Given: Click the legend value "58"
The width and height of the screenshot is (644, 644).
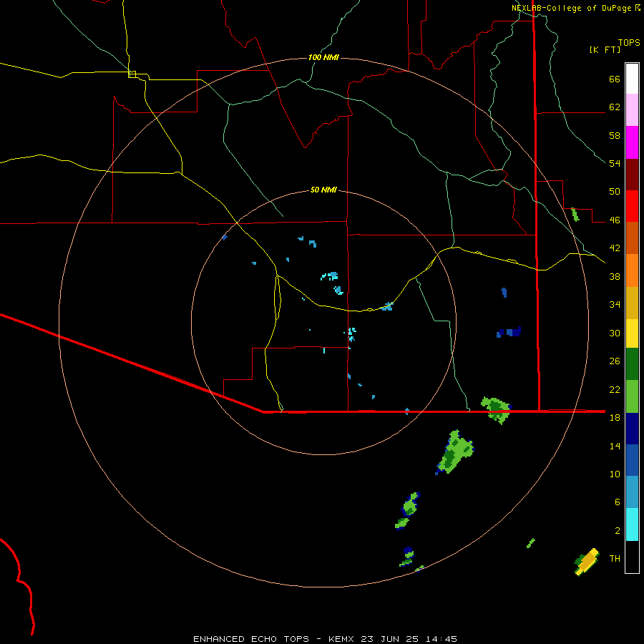Looking at the screenshot, I should tap(615, 135).
